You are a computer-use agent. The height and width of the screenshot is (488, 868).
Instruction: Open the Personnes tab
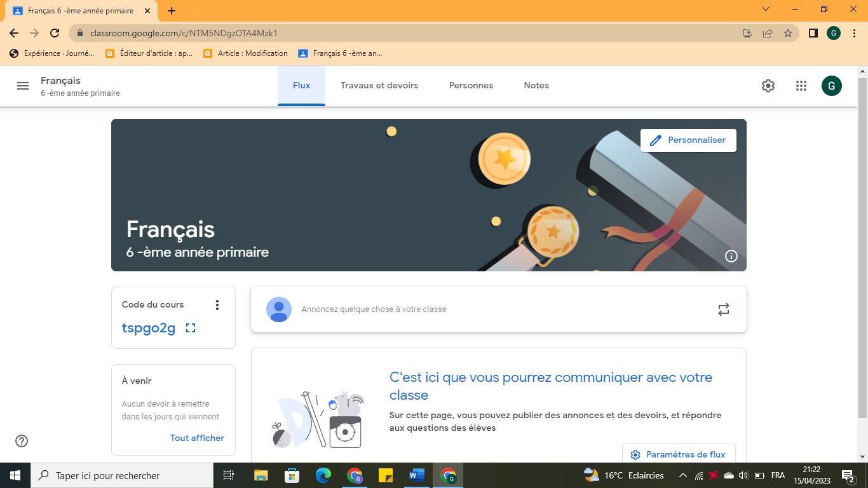[x=471, y=86]
